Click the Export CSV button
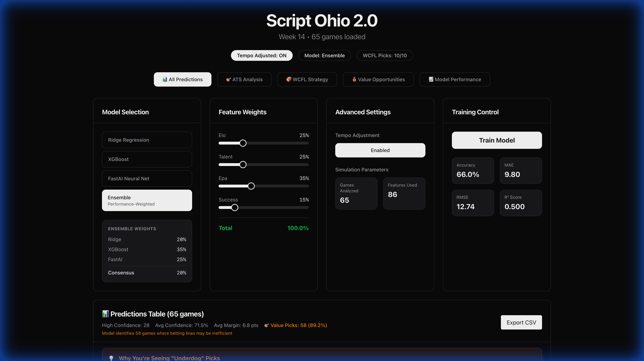The width and height of the screenshot is (644, 361). [521, 323]
